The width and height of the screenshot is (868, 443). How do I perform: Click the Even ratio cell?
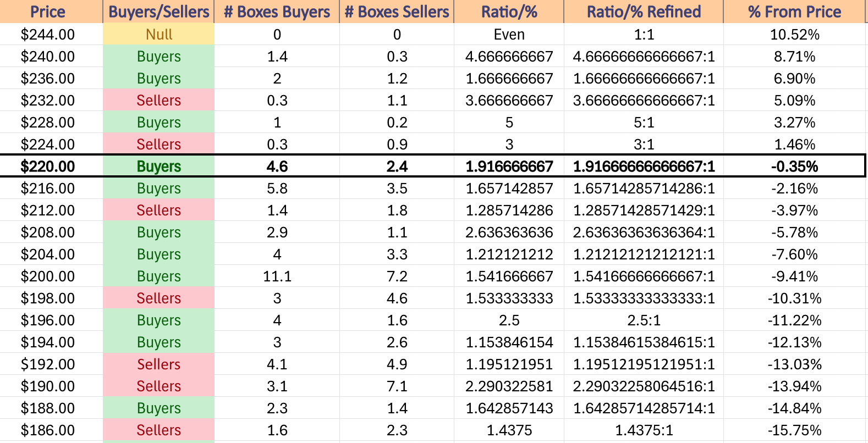pos(509,35)
